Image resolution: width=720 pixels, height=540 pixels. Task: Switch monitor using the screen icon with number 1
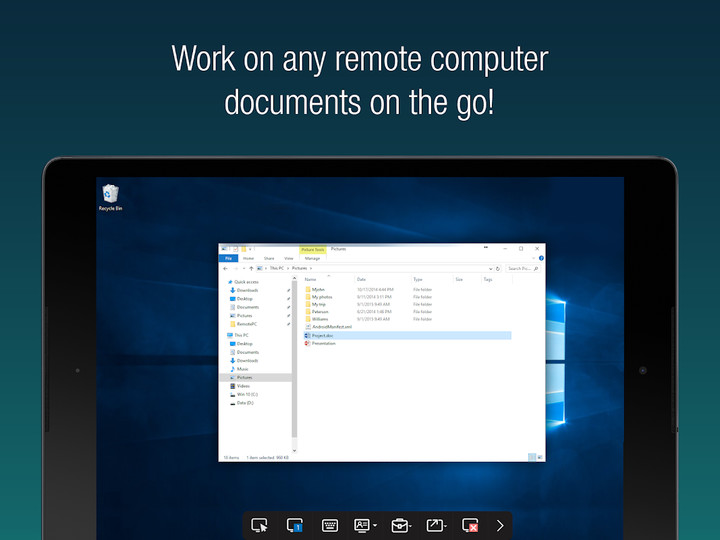click(x=294, y=525)
